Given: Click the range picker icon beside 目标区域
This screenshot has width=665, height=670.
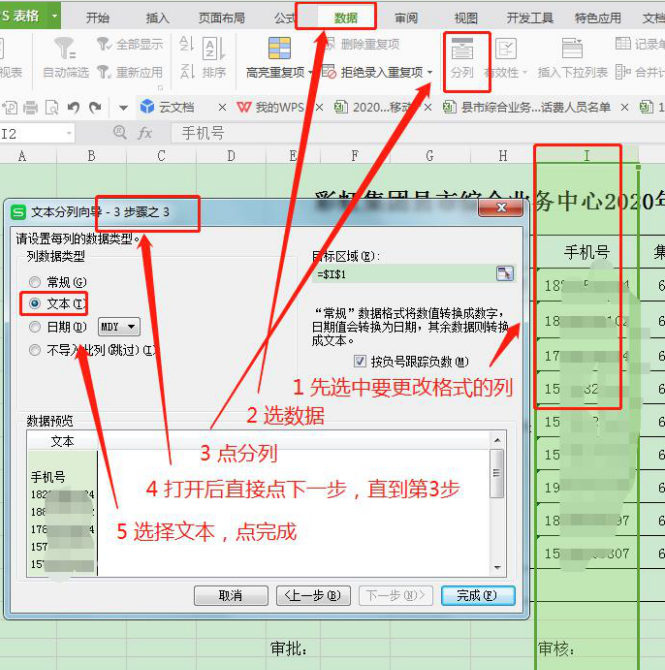Looking at the screenshot, I should tap(505, 274).
